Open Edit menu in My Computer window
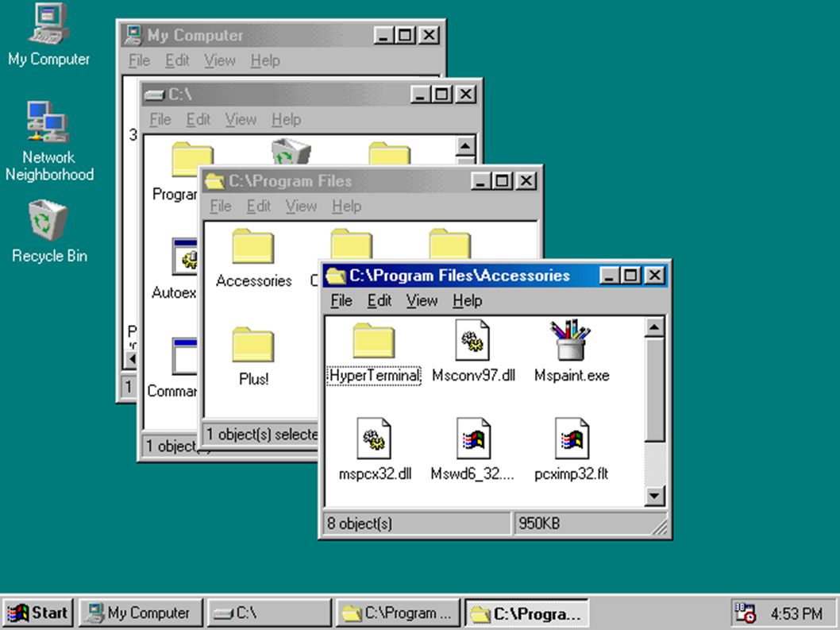 tap(177, 60)
